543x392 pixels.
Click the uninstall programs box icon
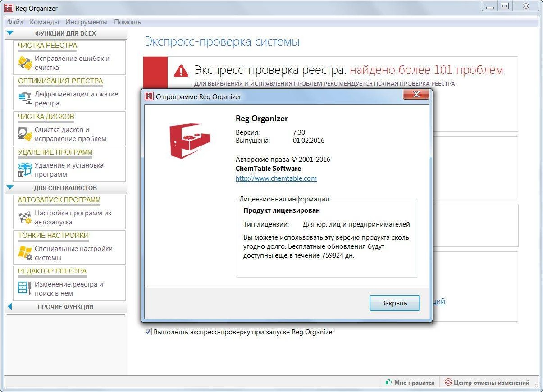25,169
